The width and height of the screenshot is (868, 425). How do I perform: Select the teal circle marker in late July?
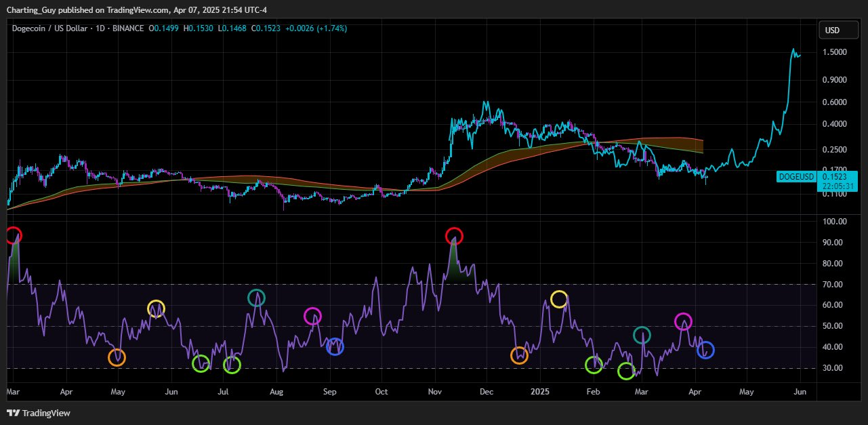[x=256, y=297]
